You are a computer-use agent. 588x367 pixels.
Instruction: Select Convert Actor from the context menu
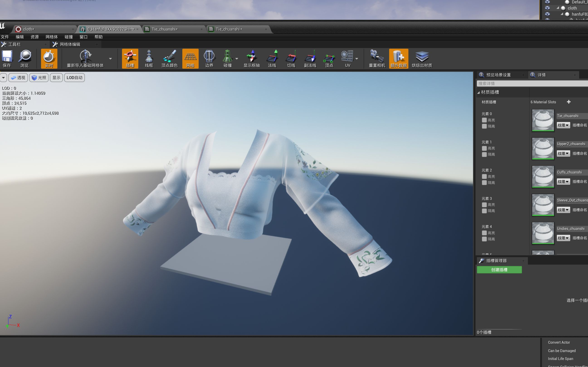(x=559, y=342)
